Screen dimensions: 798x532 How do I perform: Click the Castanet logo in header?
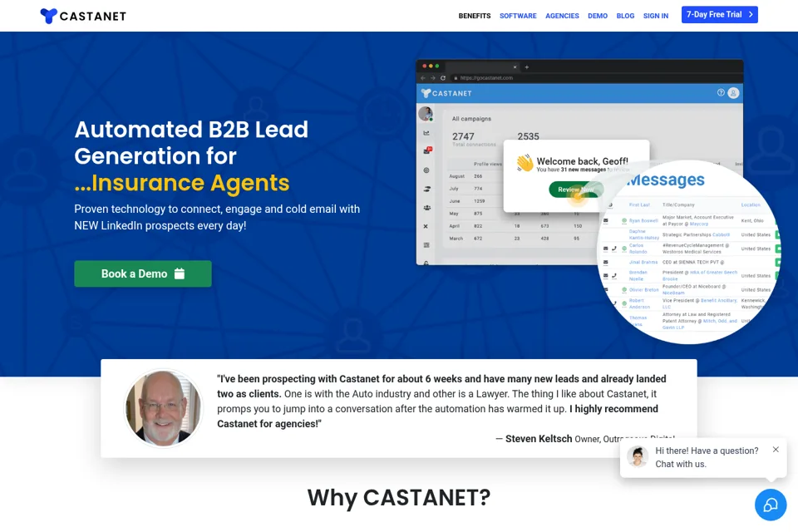click(x=83, y=16)
